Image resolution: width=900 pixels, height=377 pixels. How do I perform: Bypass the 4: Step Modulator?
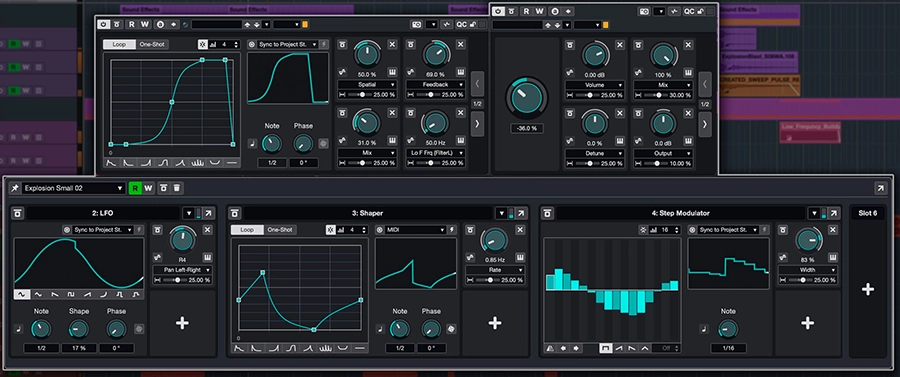548,213
